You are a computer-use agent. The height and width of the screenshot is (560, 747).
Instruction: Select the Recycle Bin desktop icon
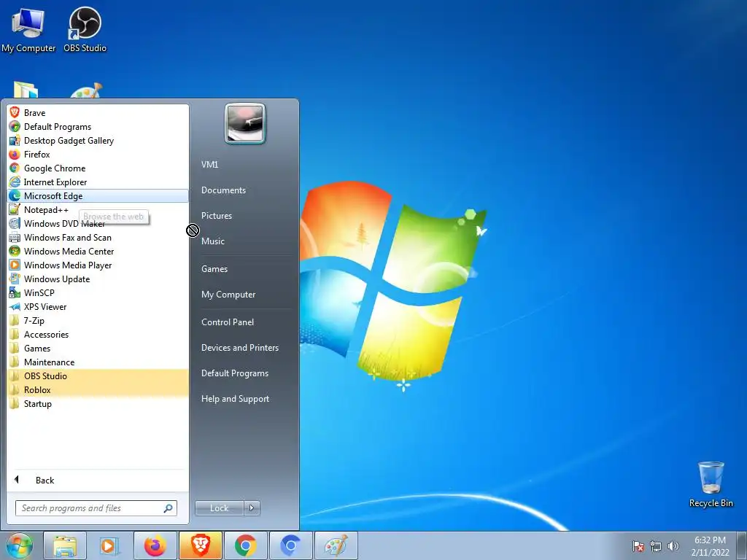point(711,484)
